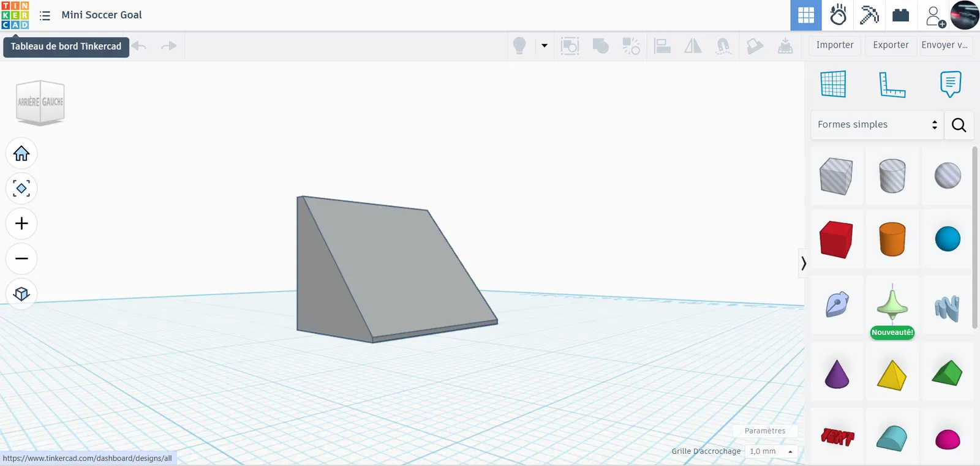Search shapes with the magnifier icon

959,125
